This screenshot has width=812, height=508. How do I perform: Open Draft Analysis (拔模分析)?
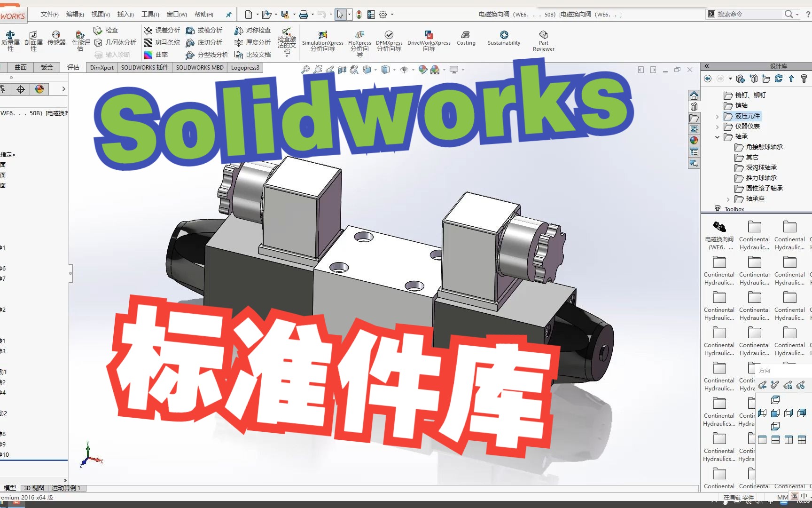(204, 30)
